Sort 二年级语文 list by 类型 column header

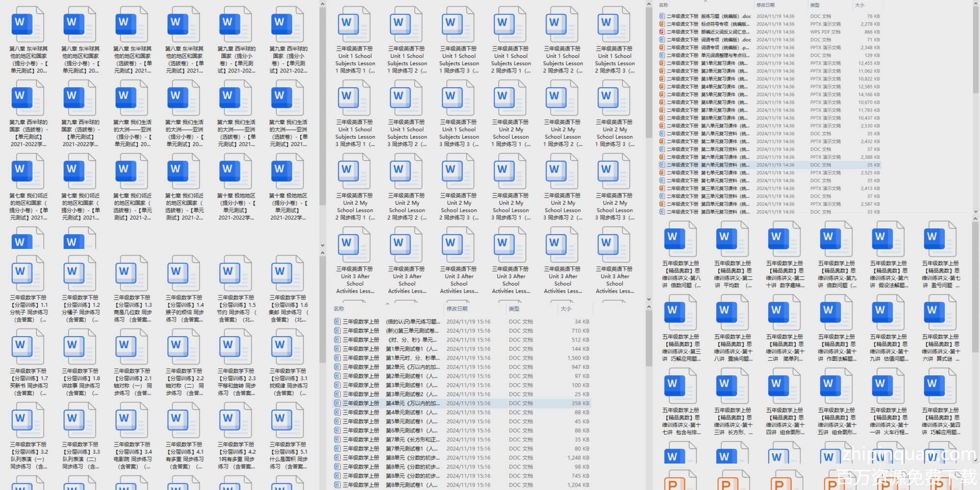[815, 5]
